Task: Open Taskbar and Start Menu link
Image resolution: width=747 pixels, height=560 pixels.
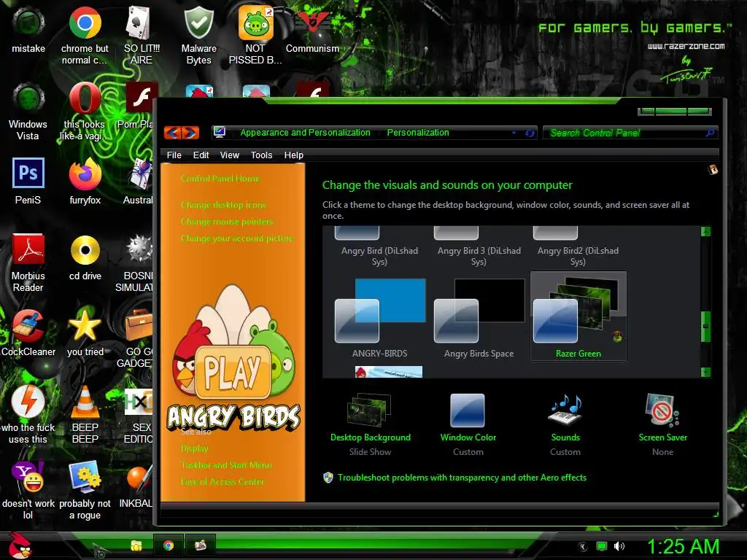Action: (x=226, y=465)
